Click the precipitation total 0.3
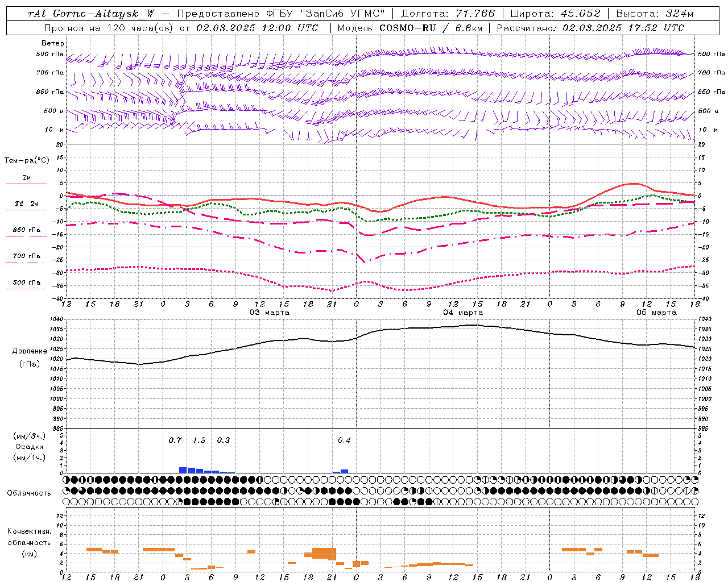This screenshot has width=728, height=582. click(x=224, y=440)
